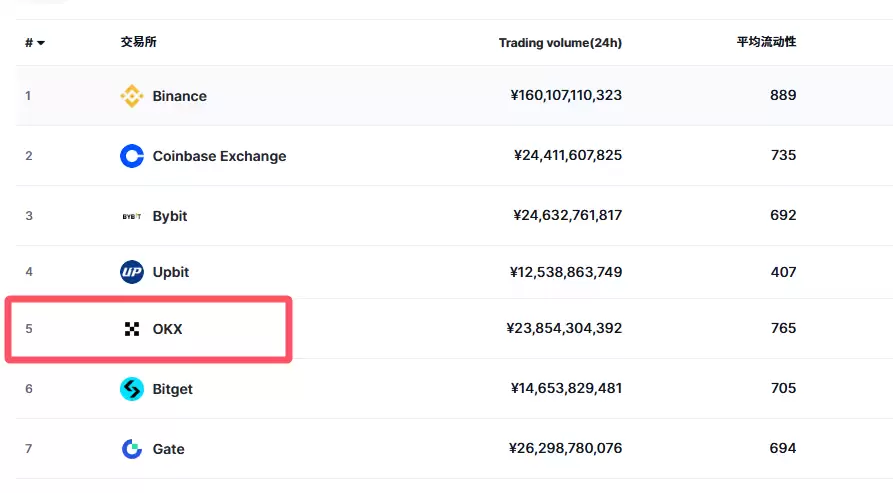Viewport: 893px width, 493px height.
Task: Click OKX liquidity score 765
Action: [783, 329]
